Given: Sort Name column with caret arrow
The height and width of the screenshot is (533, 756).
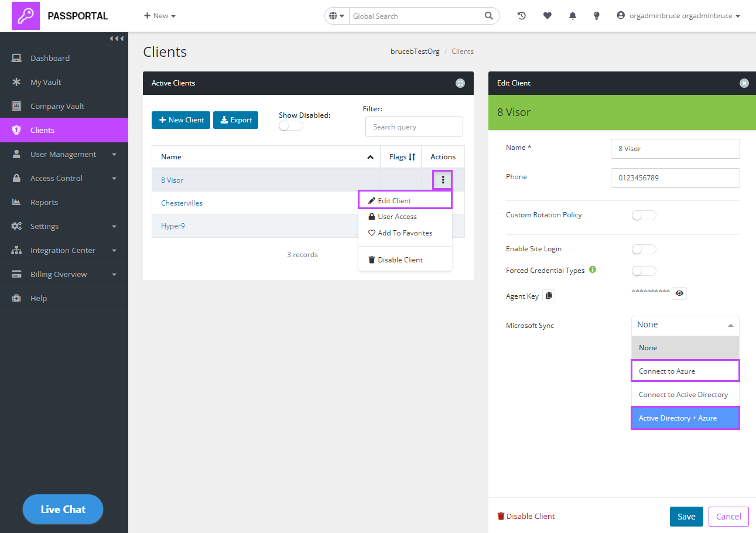Looking at the screenshot, I should (x=370, y=157).
